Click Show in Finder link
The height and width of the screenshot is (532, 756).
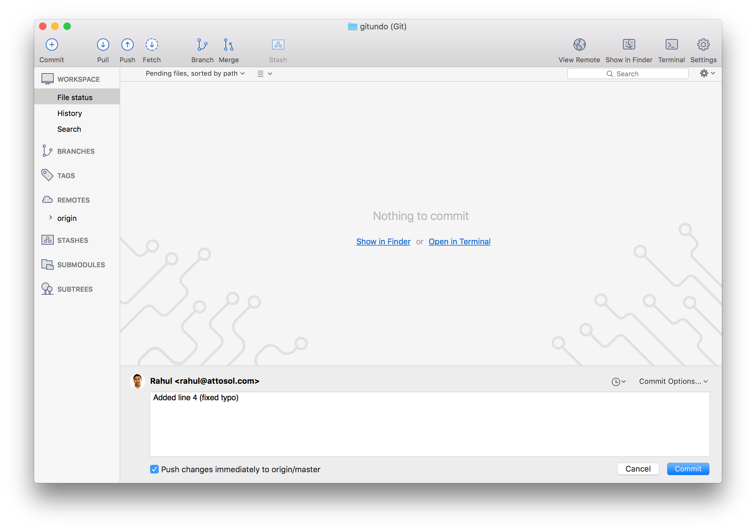(x=383, y=241)
